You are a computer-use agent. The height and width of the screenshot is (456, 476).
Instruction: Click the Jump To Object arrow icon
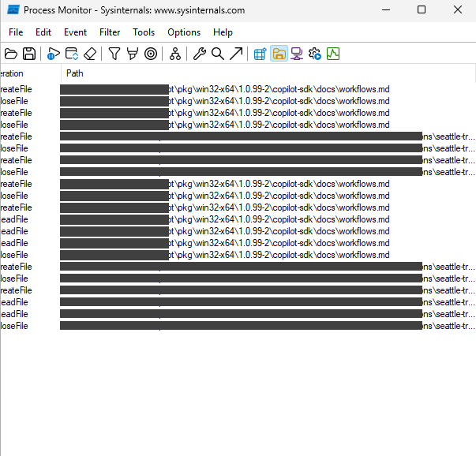(236, 54)
